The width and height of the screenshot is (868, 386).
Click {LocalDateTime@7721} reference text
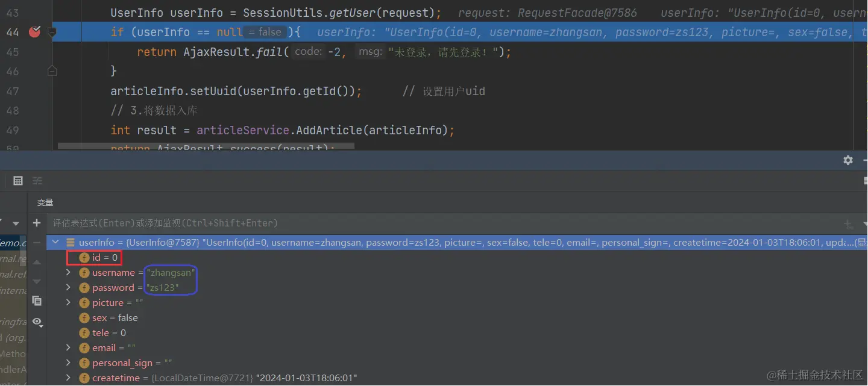pyautogui.click(x=202, y=378)
